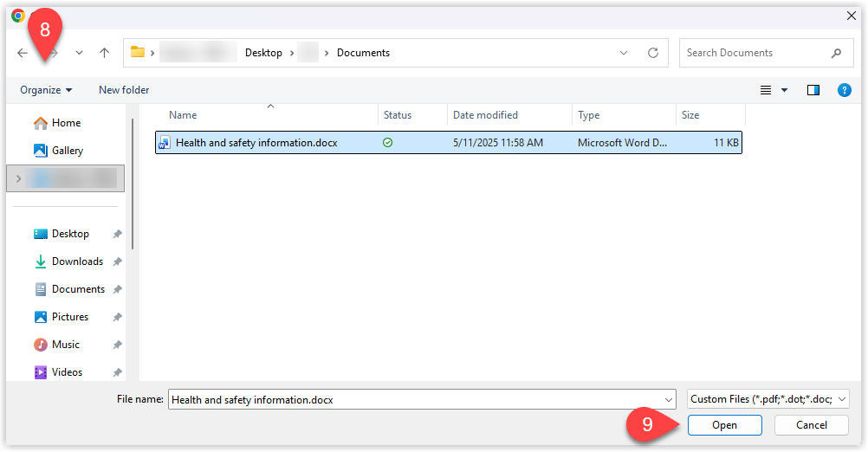
Task: Select Documents in the address breadcrumb
Action: point(363,53)
